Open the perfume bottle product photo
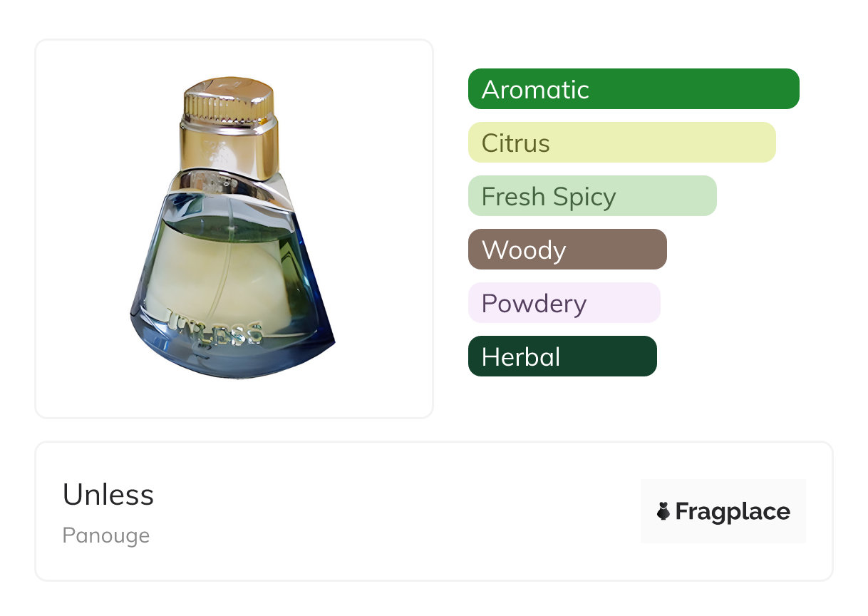 point(234,228)
